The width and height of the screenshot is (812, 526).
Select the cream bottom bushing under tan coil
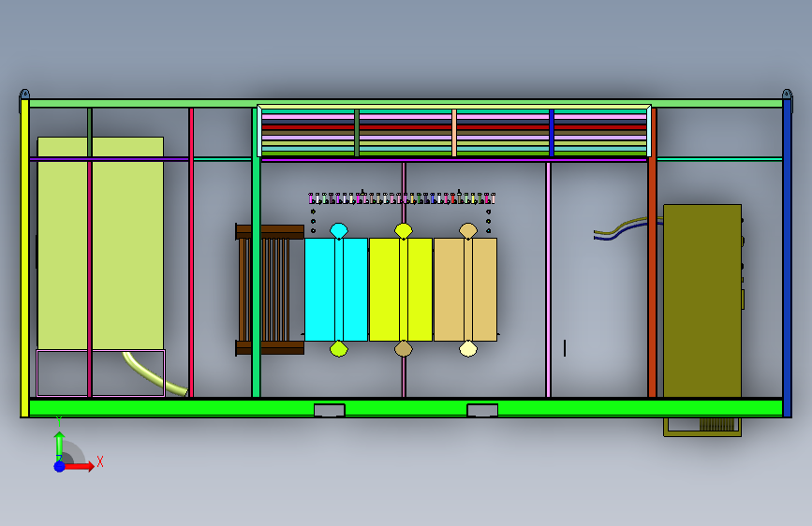coord(468,349)
